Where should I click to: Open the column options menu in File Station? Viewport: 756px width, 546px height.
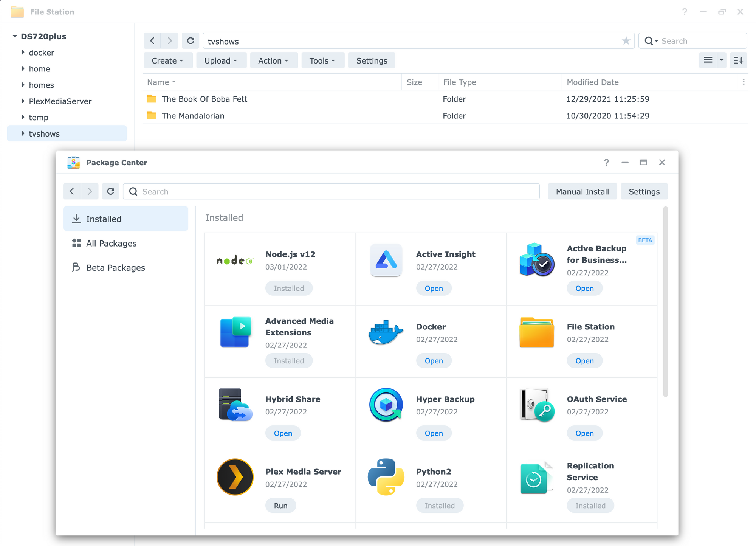coord(744,82)
